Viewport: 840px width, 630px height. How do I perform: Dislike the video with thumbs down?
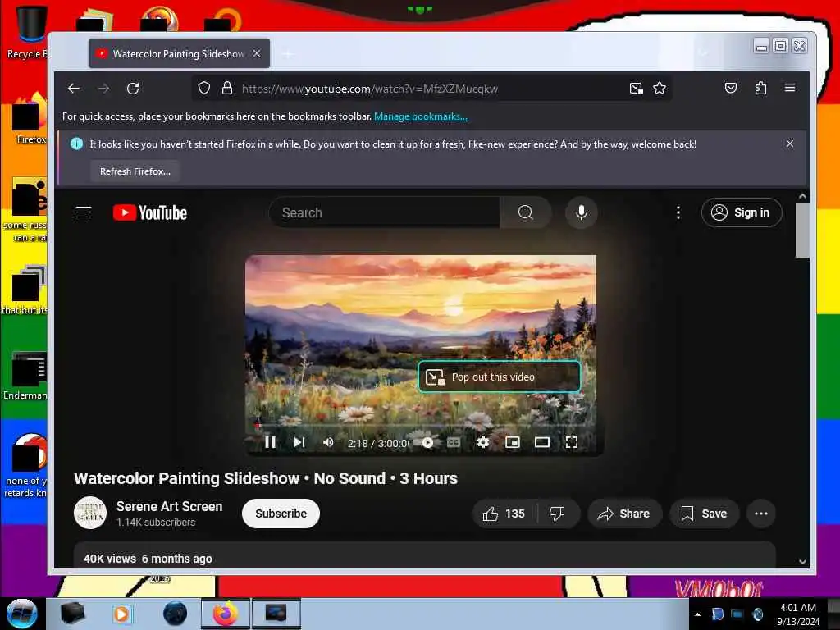[557, 514]
